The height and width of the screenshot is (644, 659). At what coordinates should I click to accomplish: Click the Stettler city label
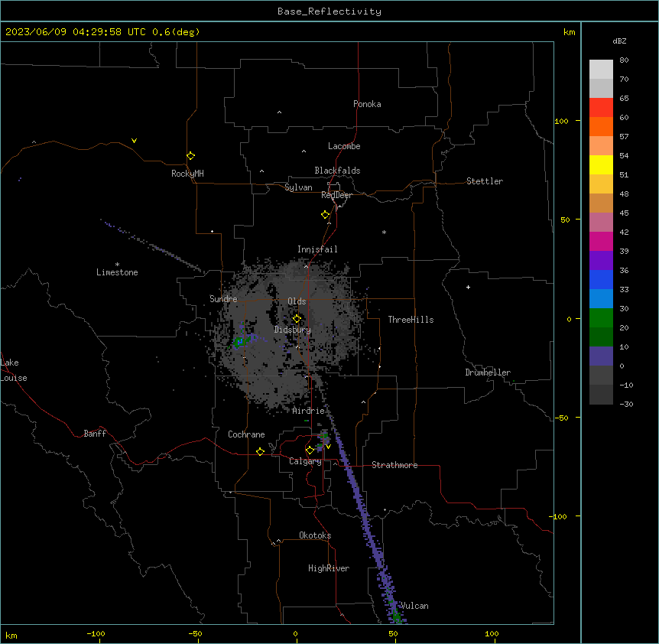coord(485,181)
